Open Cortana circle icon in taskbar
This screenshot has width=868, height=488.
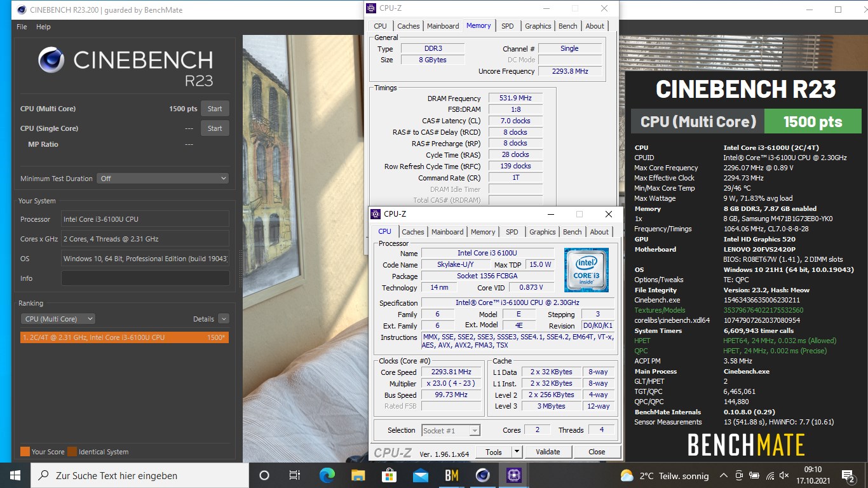click(264, 475)
